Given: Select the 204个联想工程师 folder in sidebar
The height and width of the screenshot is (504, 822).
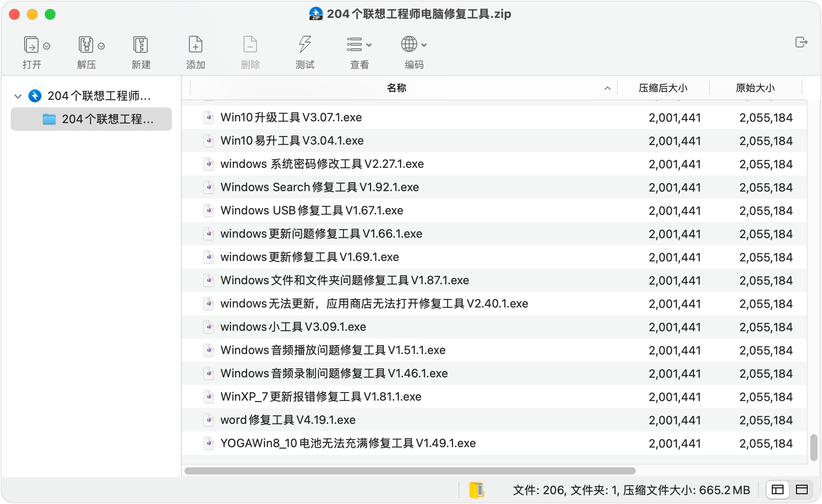Looking at the screenshot, I should 91,119.
